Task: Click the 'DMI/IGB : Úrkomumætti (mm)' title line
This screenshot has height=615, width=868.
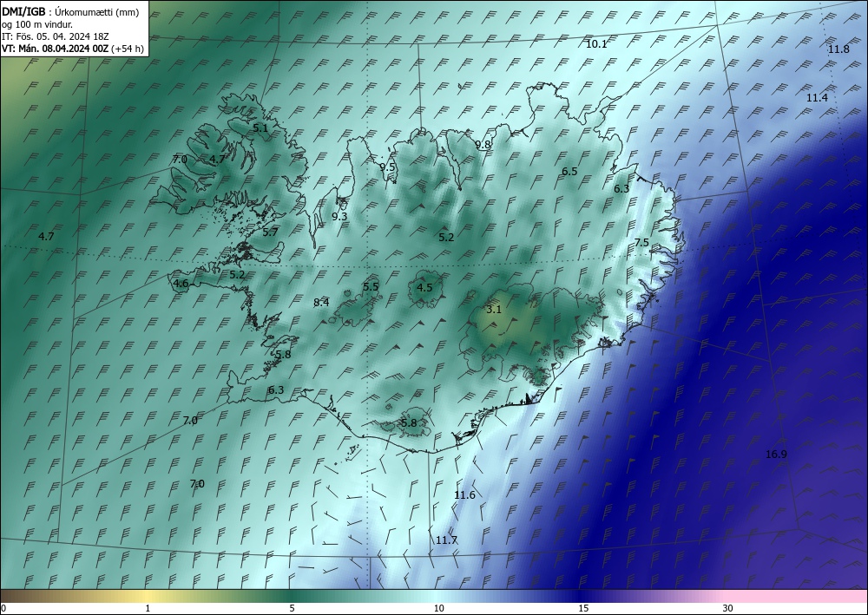Action: [70, 12]
